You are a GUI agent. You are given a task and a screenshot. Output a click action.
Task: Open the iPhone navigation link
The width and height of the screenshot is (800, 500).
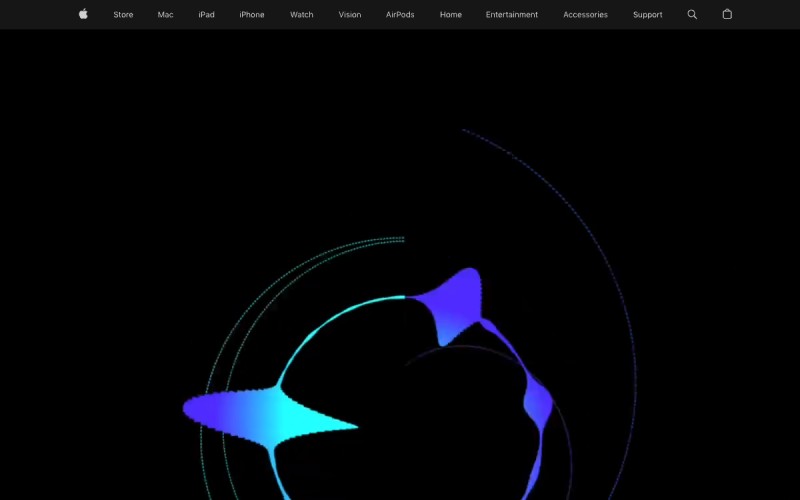click(252, 15)
